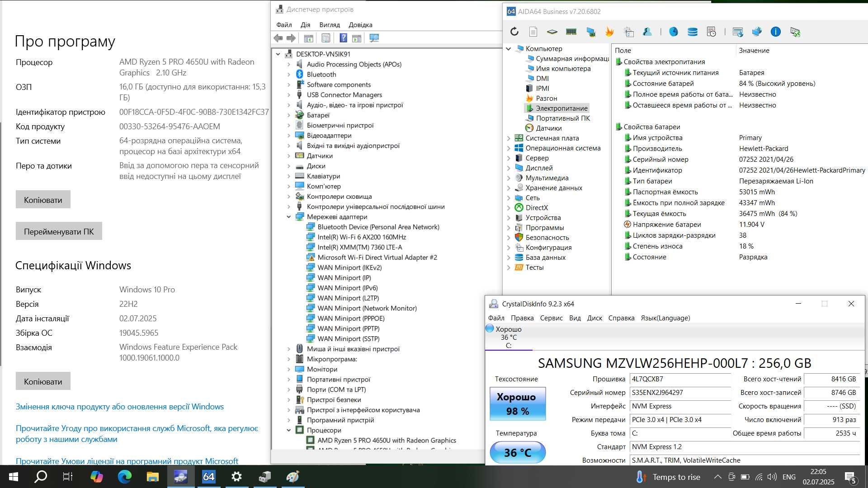Image resolution: width=868 pixels, height=488 pixels.
Task: Select Intel(R) Wi-Fi 6 AX200 160MHz adapter
Action: click(x=361, y=237)
